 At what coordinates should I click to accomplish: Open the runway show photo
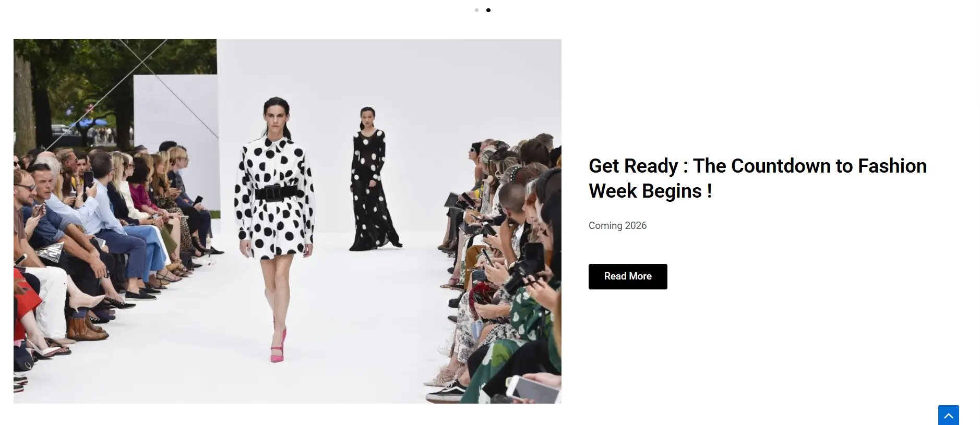pos(288,221)
